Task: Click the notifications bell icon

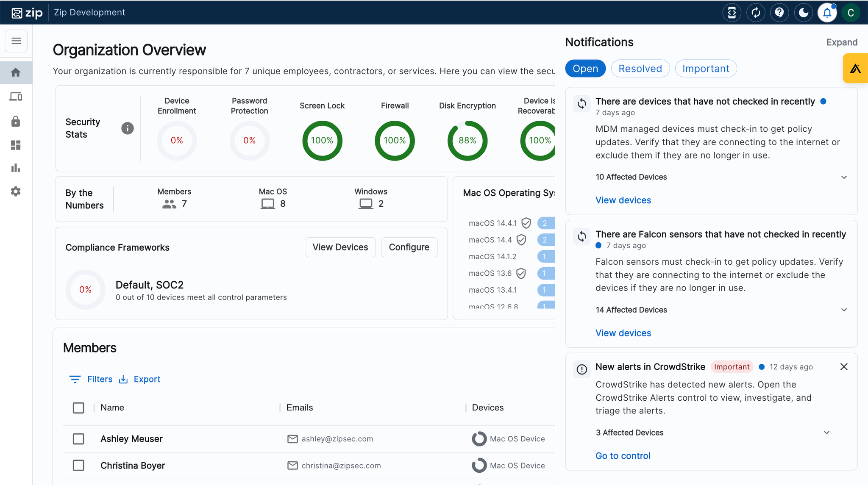Action: click(827, 13)
